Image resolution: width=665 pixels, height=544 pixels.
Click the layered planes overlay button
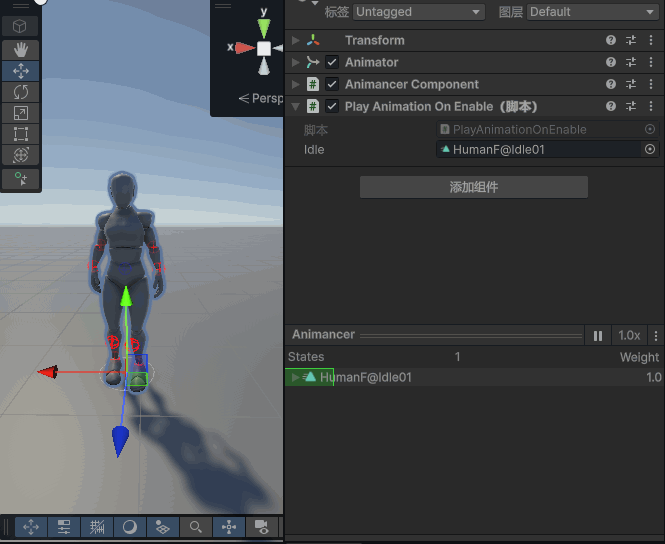tap(163, 527)
